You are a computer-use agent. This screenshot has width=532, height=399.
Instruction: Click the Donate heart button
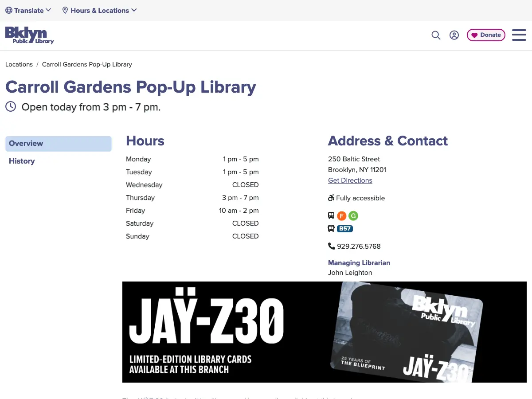[486, 35]
